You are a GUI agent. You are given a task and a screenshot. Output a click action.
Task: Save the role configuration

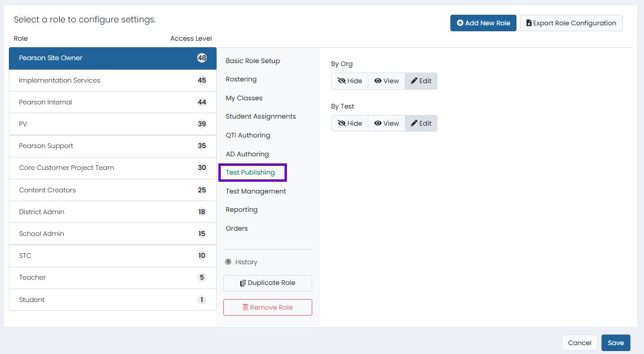pyautogui.click(x=616, y=343)
